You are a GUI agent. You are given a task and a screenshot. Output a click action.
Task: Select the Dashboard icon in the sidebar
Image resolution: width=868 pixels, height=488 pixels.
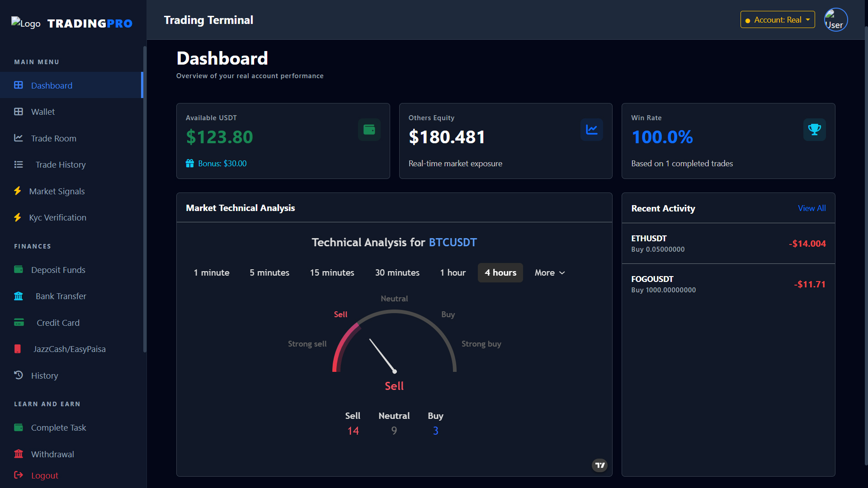[x=18, y=85]
